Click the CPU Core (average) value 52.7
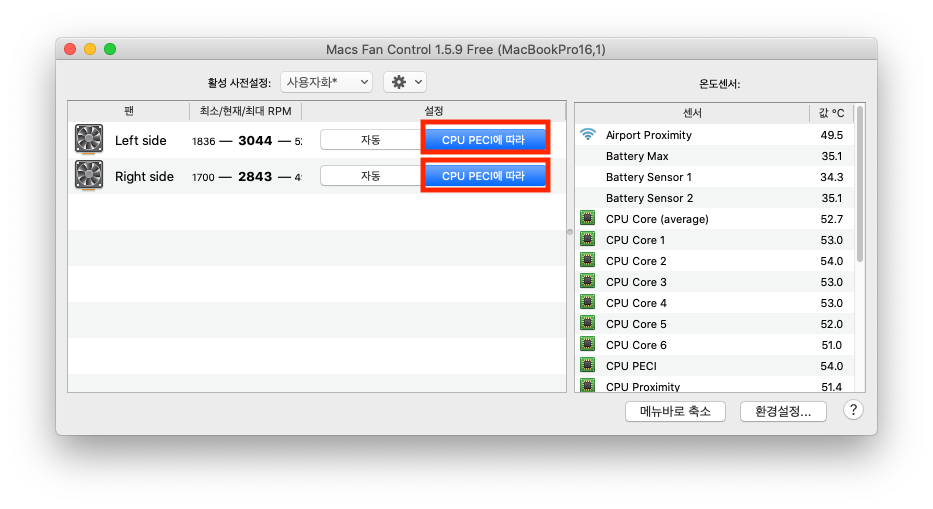This screenshot has width=933, height=509. coord(831,218)
